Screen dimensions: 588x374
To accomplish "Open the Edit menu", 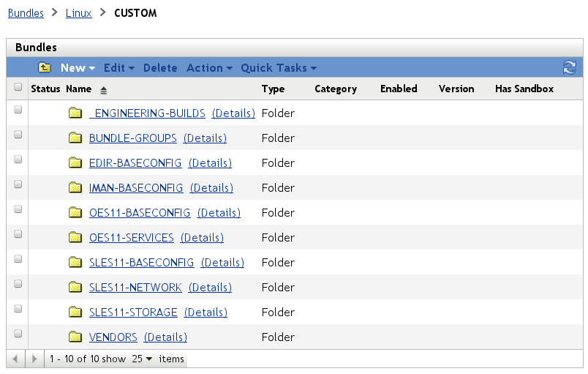I will point(118,68).
